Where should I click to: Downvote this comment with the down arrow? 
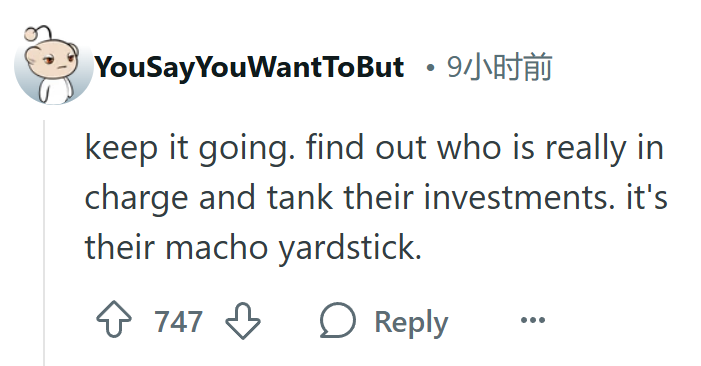(243, 320)
